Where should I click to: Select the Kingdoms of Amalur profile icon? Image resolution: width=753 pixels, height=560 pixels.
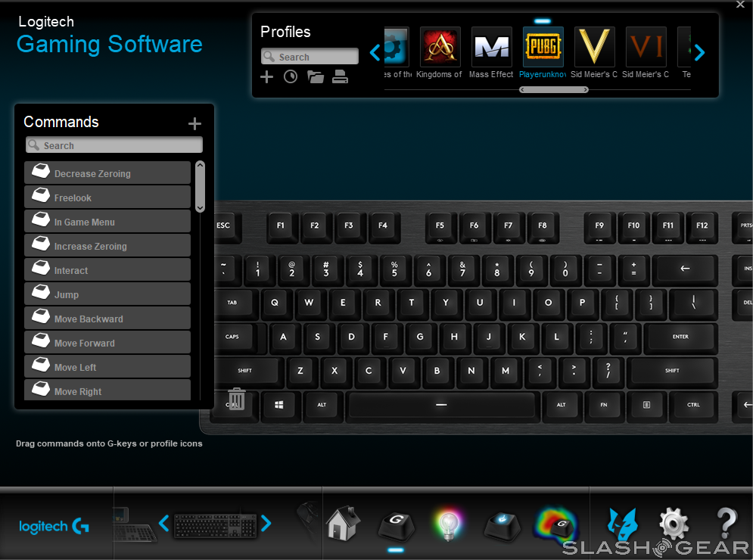[x=440, y=47]
